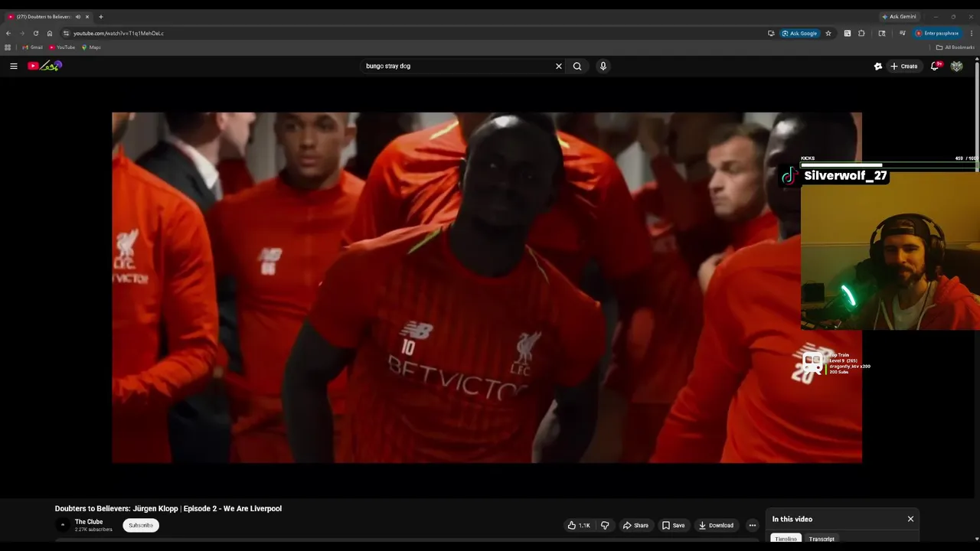980x551 pixels.
Task: Share the video
Action: pos(635,525)
